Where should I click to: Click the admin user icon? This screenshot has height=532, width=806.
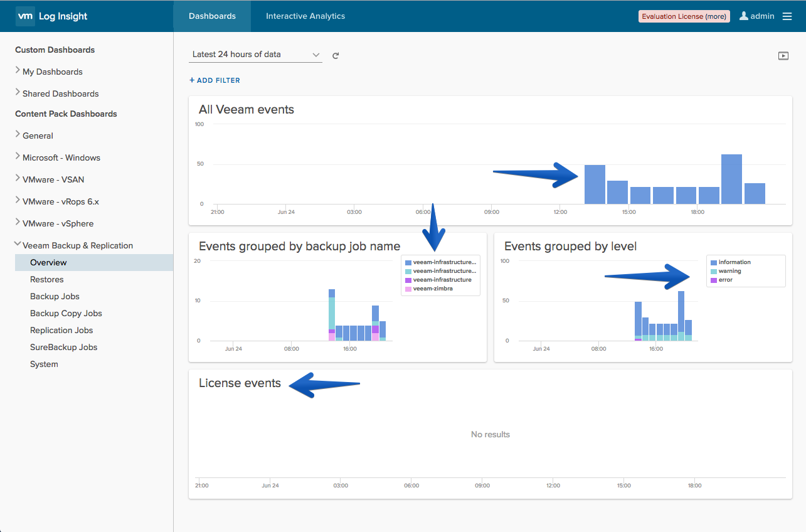pyautogui.click(x=744, y=16)
